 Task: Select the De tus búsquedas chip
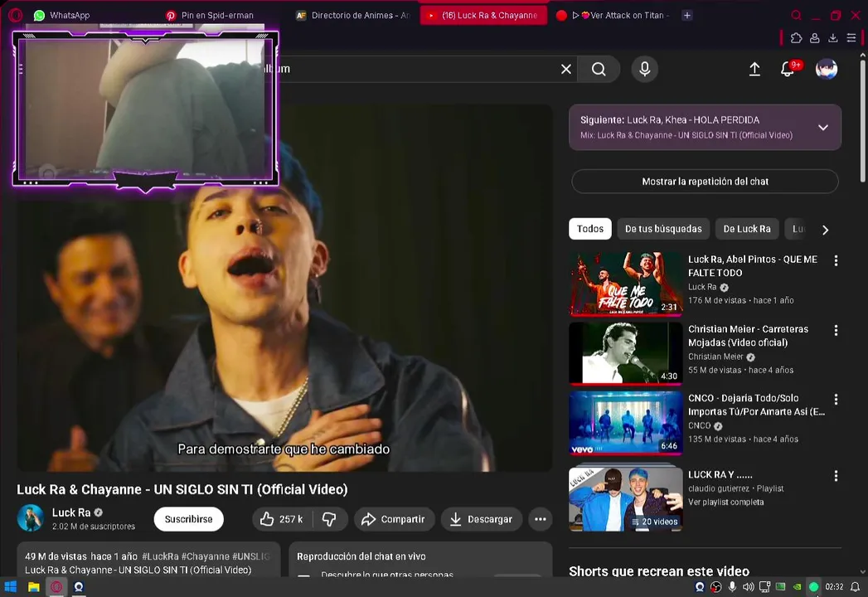click(x=663, y=229)
